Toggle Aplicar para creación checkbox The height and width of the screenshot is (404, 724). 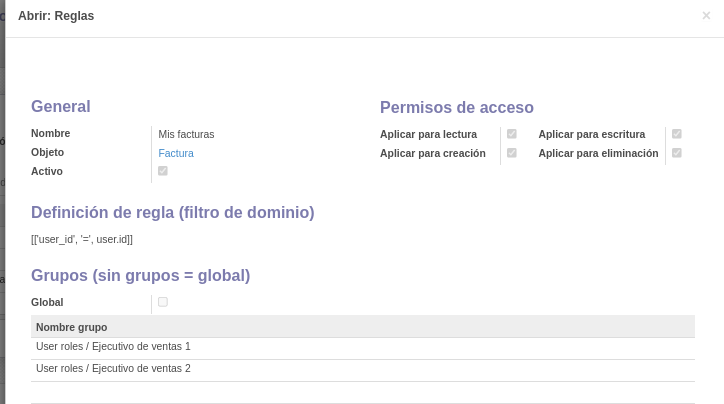[512, 153]
